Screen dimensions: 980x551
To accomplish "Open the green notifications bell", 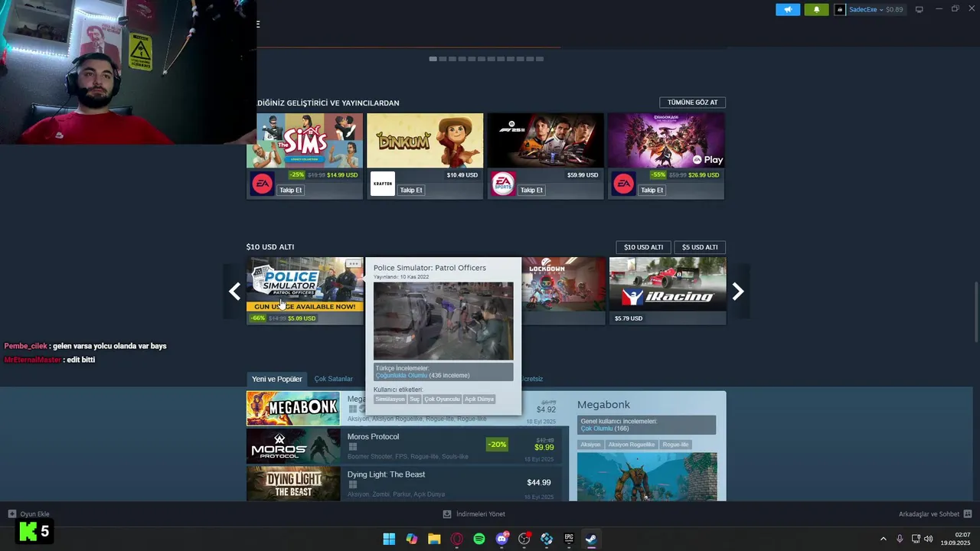I will click(x=816, y=9).
